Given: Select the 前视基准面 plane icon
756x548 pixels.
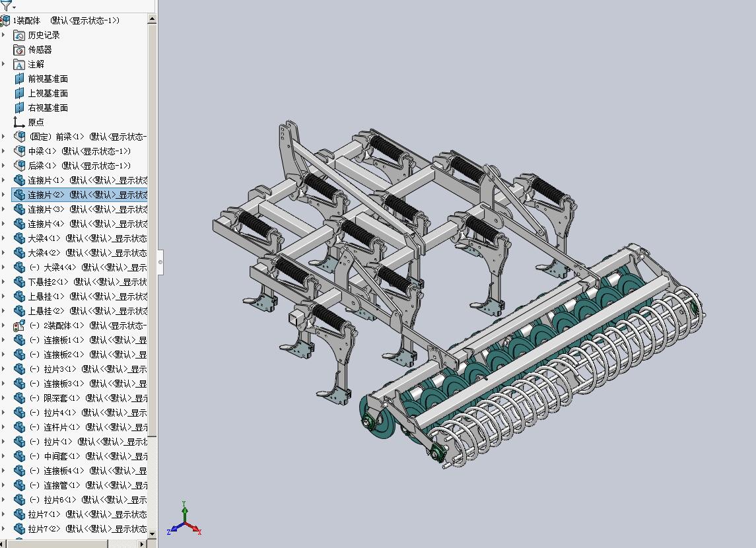Looking at the screenshot, I should coord(19,79).
